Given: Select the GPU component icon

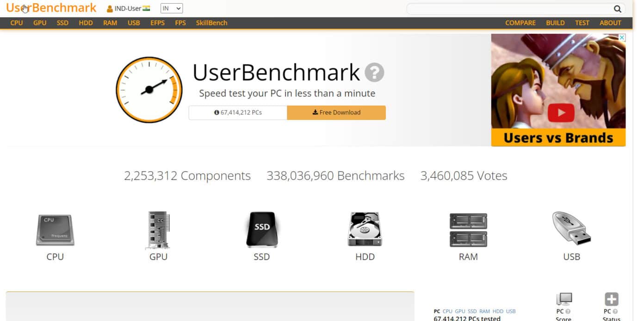Looking at the screenshot, I should (158, 230).
